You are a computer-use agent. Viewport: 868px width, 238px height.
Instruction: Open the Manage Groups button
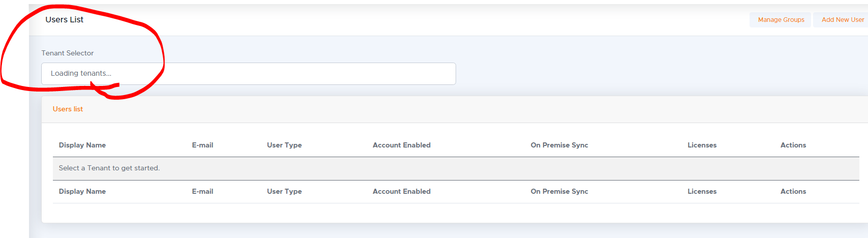tap(781, 20)
